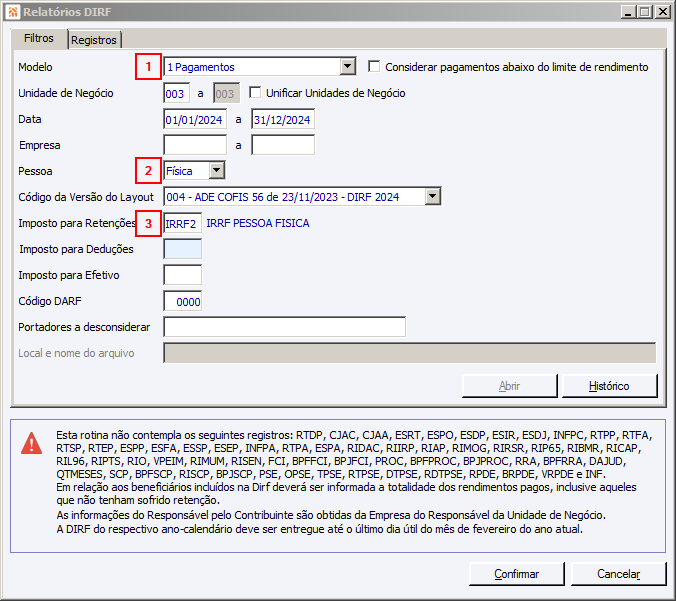
Task: Open the Histórico button
Action: pos(609,386)
